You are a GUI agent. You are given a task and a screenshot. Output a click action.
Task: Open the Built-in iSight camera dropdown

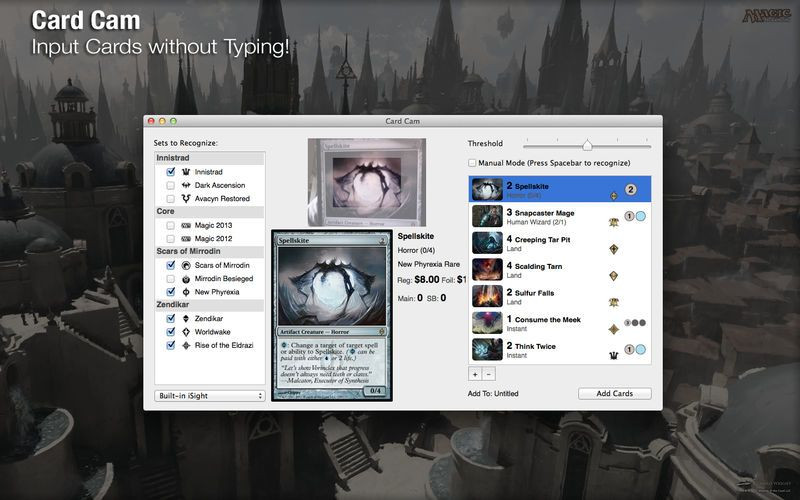tap(210, 396)
